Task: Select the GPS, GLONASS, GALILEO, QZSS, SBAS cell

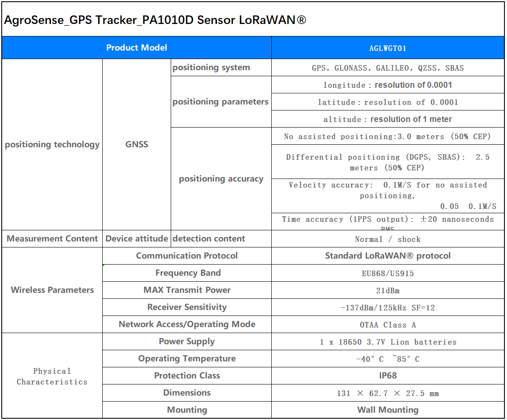Action: (x=388, y=68)
